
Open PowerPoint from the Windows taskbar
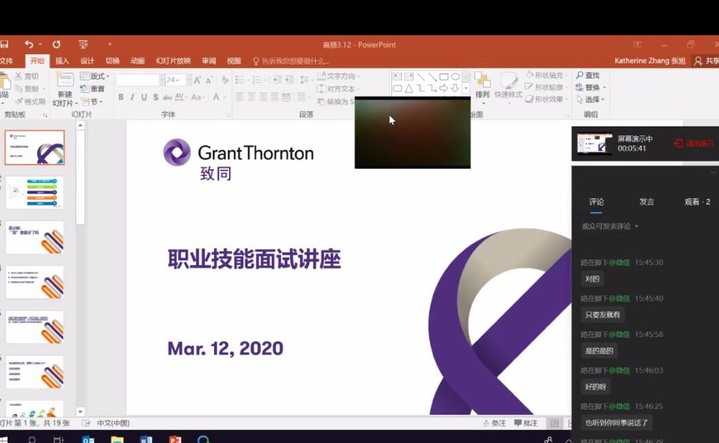175,438
